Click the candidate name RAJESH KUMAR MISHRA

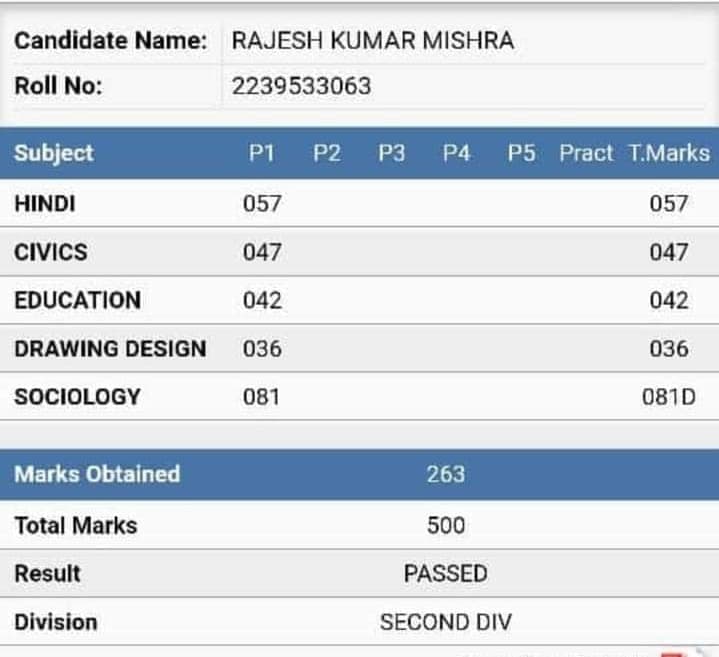[372, 41]
